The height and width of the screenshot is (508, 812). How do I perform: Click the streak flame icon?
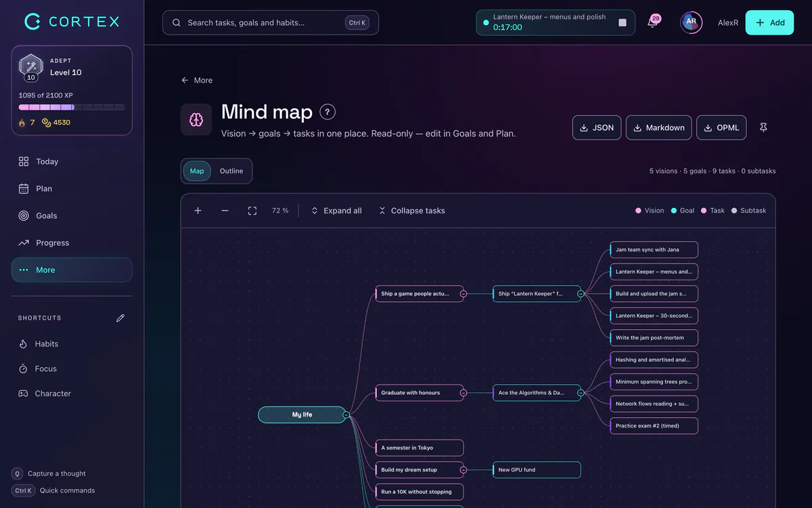pos(22,123)
